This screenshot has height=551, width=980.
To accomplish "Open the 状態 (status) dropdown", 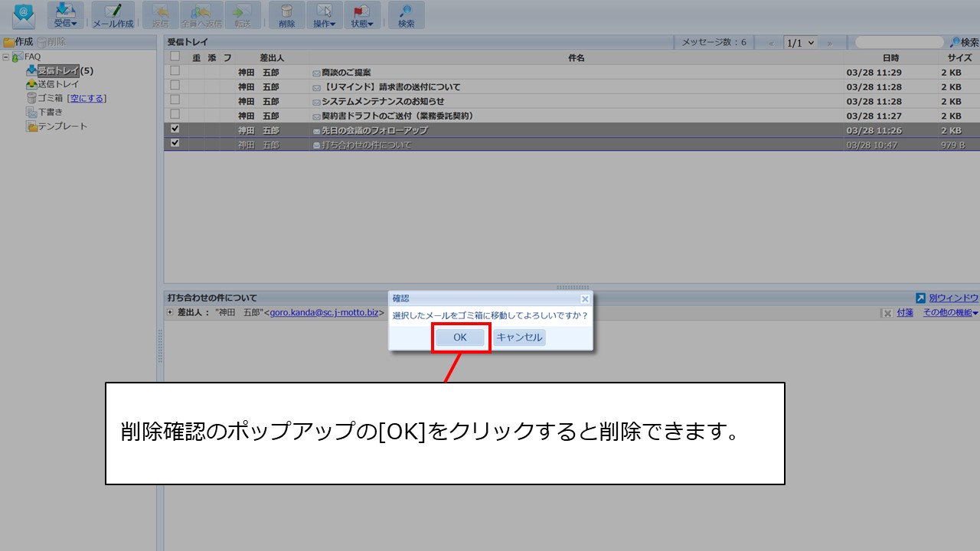I will 361,15.
